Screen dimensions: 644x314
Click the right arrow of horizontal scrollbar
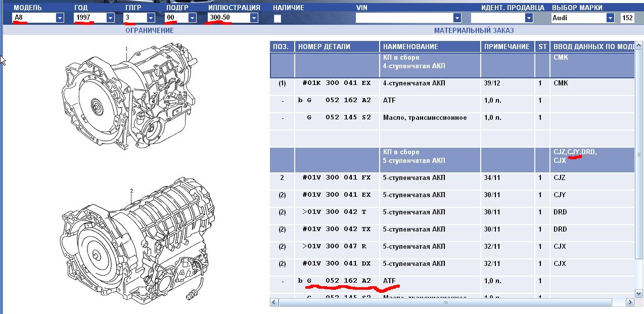coord(630,302)
